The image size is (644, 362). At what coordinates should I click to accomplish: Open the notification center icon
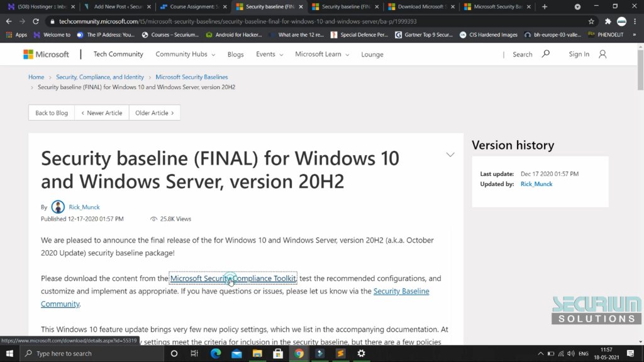(630, 353)
